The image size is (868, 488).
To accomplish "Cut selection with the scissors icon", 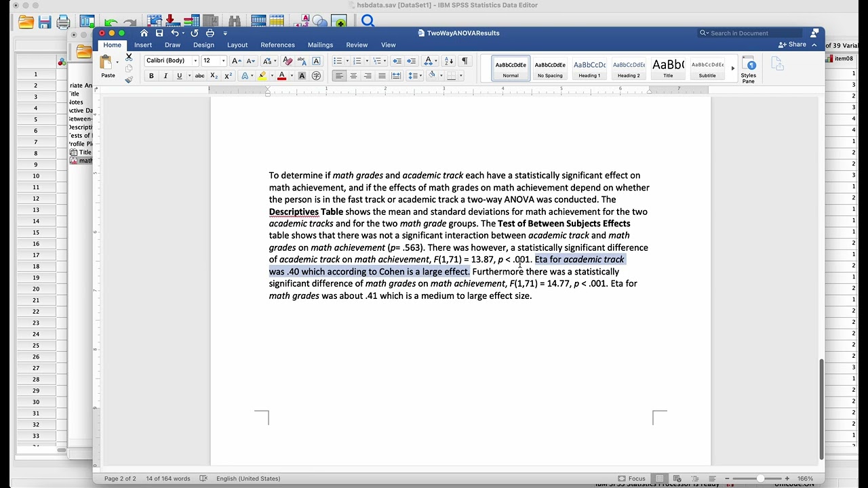I will [129, 58].
